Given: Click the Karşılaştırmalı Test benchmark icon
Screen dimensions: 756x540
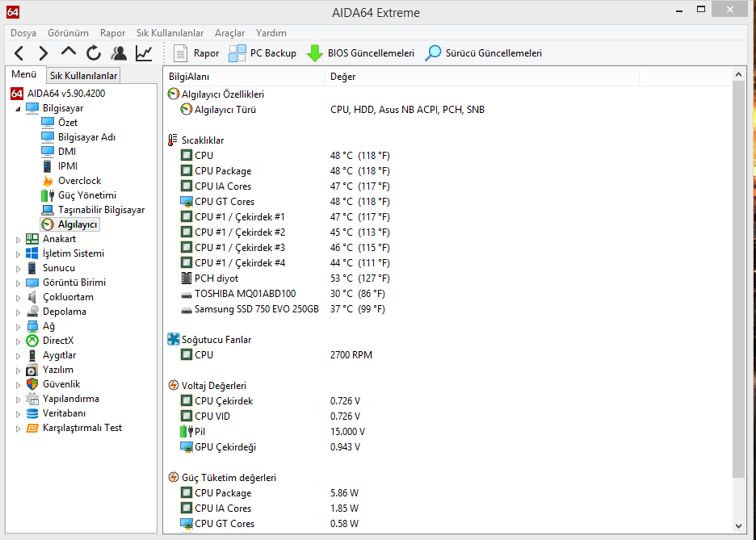Looking at the screenshot, I should (x=32, y=428).
